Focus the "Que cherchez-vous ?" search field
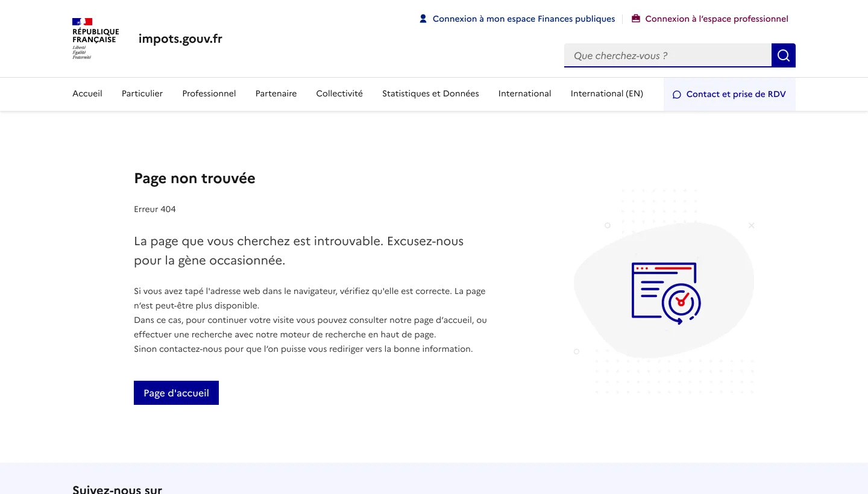 coord(668,55)
